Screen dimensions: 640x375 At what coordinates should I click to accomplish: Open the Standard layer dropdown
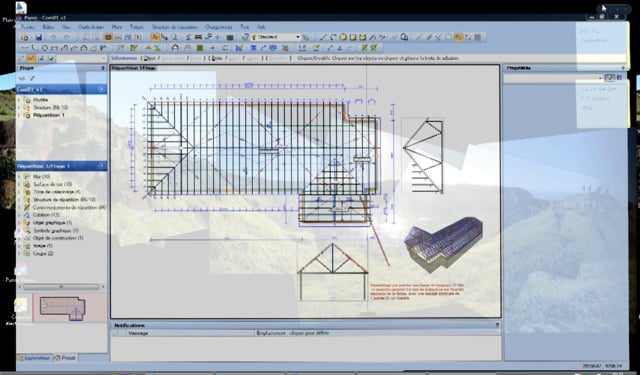click(x=298, y=37)
